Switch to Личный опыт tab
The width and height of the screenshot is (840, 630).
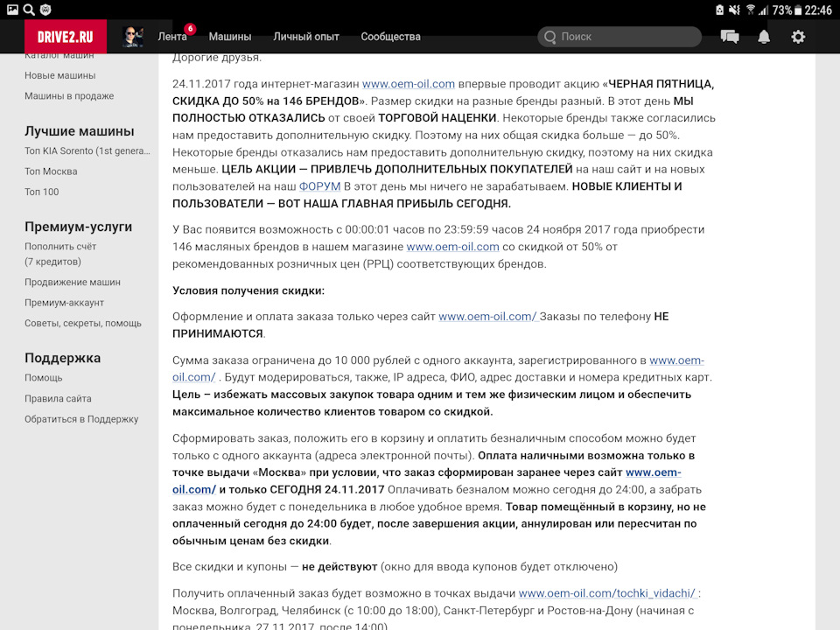coord(306,37)
